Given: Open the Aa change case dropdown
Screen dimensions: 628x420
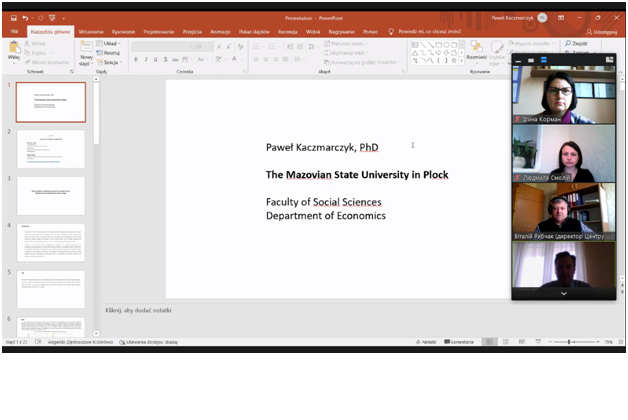Looking at the screenshot, I should pyautogui.click(x=201, y=59).
